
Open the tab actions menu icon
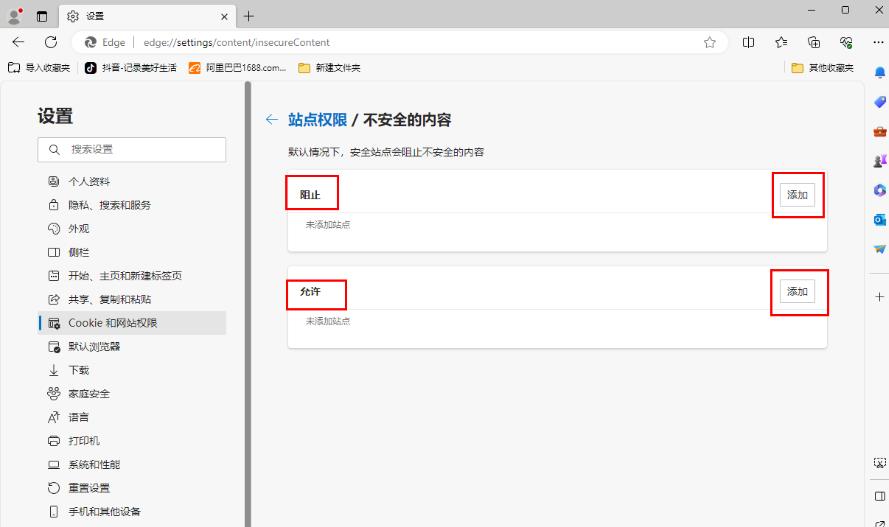(x=42, y=16)
